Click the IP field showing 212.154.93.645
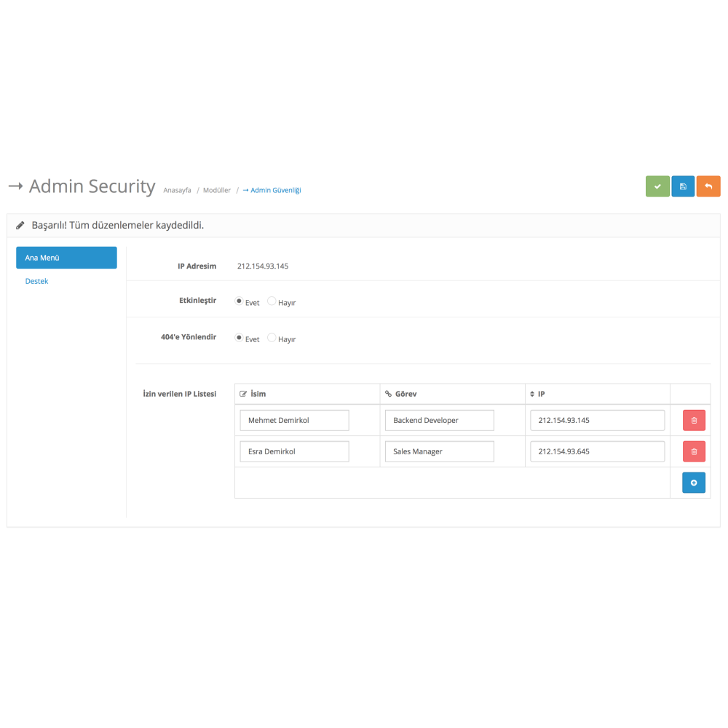The width and height of the screenshot is (728, 728). coord(597,451)
